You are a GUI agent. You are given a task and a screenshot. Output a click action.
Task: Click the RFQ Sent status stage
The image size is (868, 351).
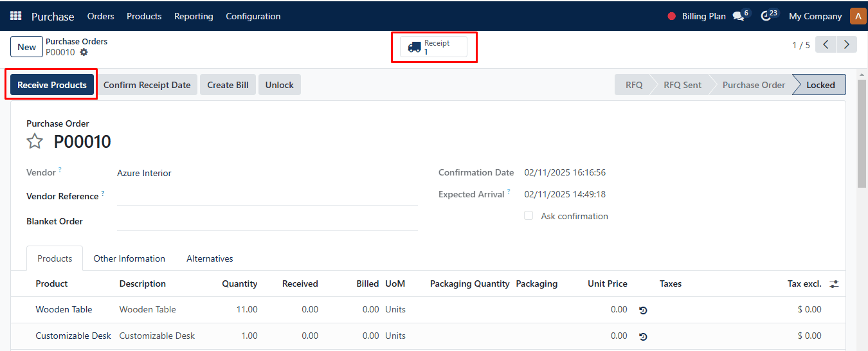point(682,85)
